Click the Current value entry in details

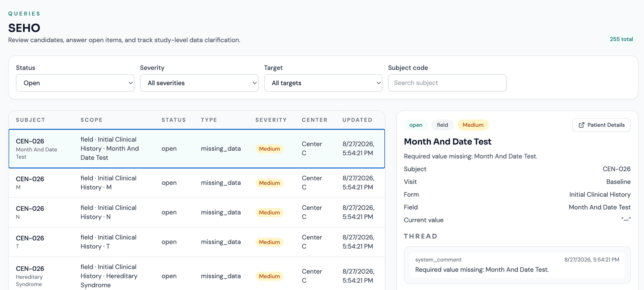pos(517,220)
